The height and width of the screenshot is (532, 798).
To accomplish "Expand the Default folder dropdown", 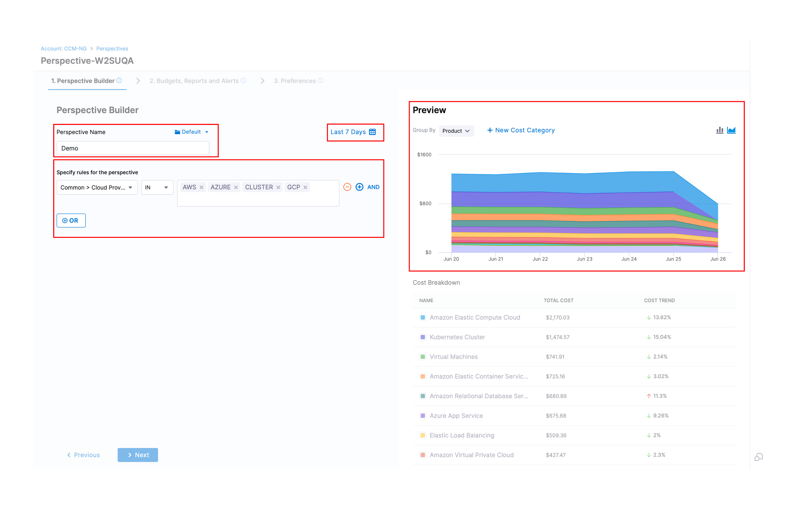I will click(x=192, y=132).
